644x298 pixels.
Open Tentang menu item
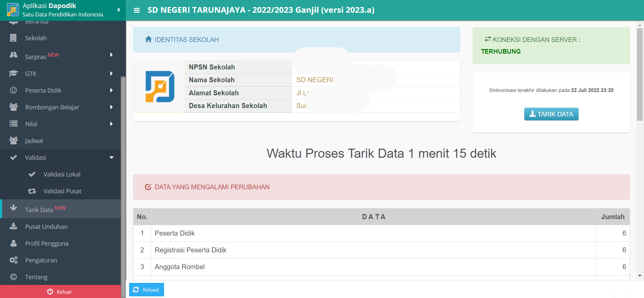click(x=60, y=277)
